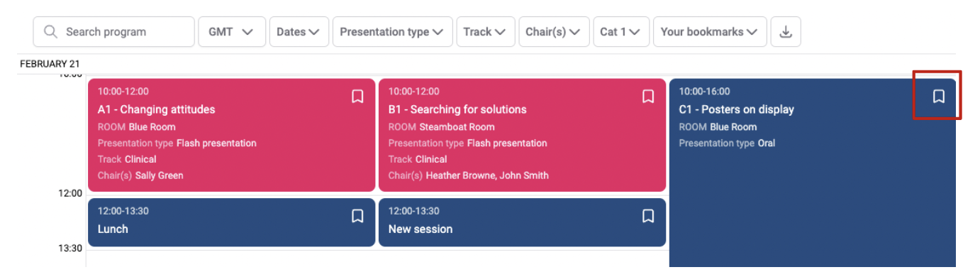Open the Chair(s) filter dropdown
The image size is (980, 277).
coord(555,32)
